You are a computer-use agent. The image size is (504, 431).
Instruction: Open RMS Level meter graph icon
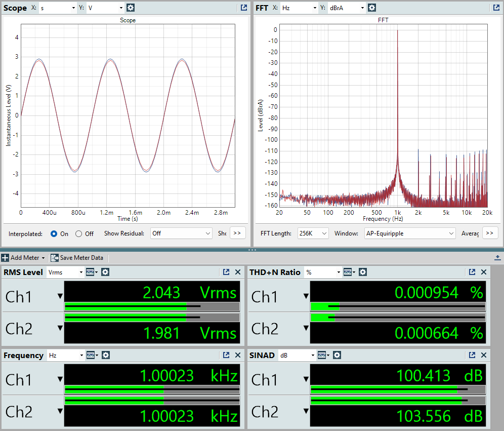click(90, 272)
